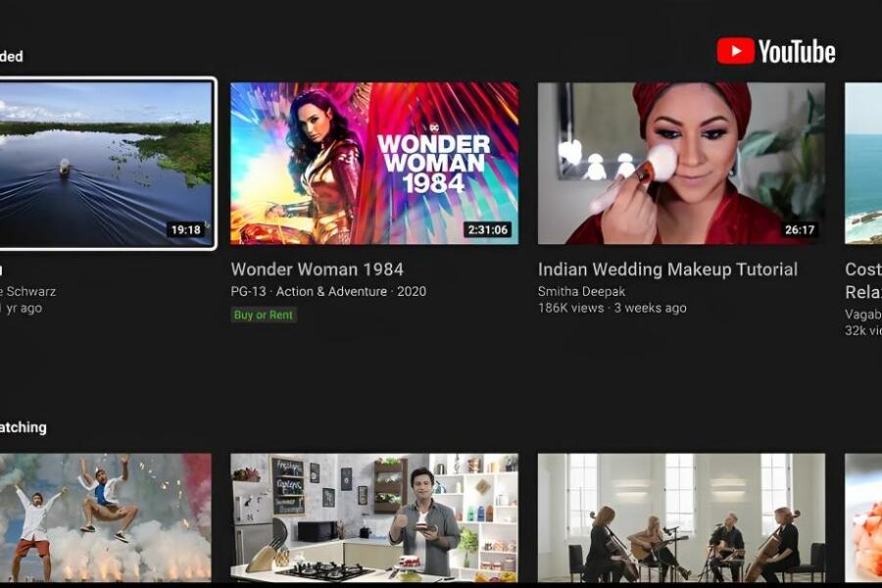
Task: Play the string musicians performance thumbnail
Action: [681, 517]
